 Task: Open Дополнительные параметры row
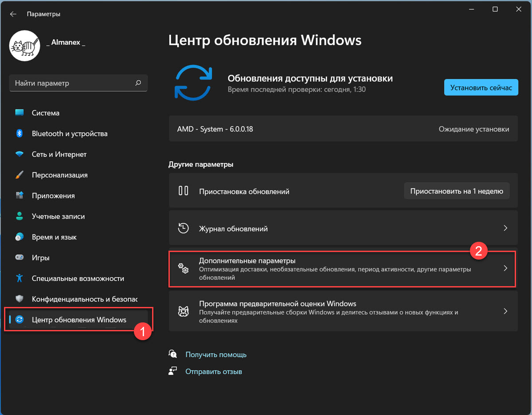click(x=343, y=269)
